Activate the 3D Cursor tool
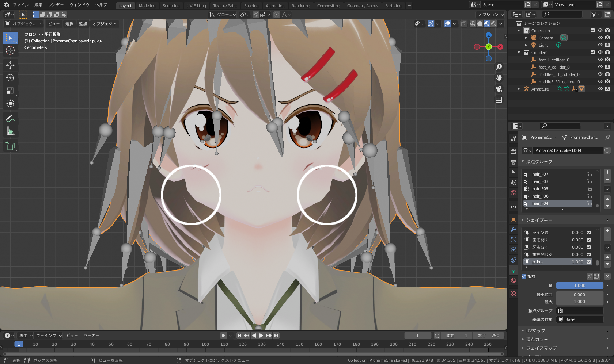 pyautogui.click(x=10, y=50)
